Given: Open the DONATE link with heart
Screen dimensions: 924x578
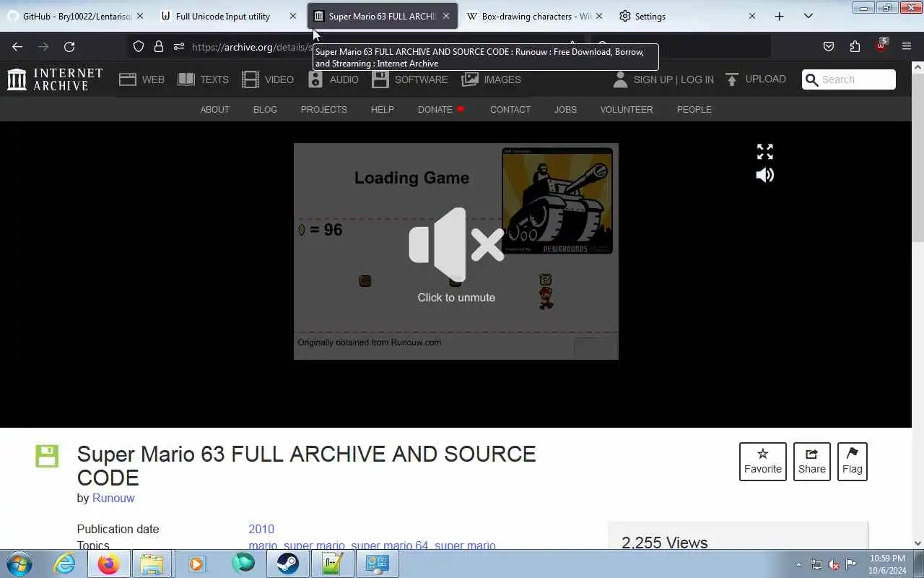Looking at the screenshot, I should 441,109.
